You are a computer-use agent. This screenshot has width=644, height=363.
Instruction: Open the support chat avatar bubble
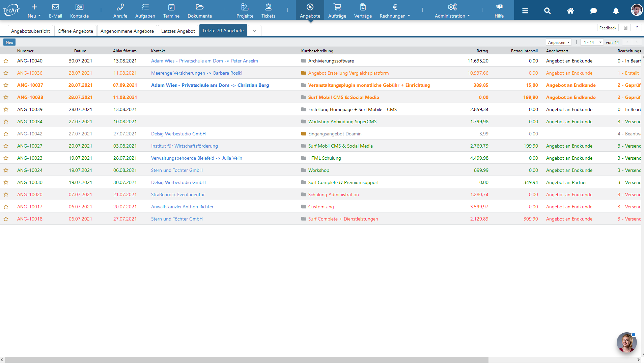pyautogui.click(x=626, y=342)
